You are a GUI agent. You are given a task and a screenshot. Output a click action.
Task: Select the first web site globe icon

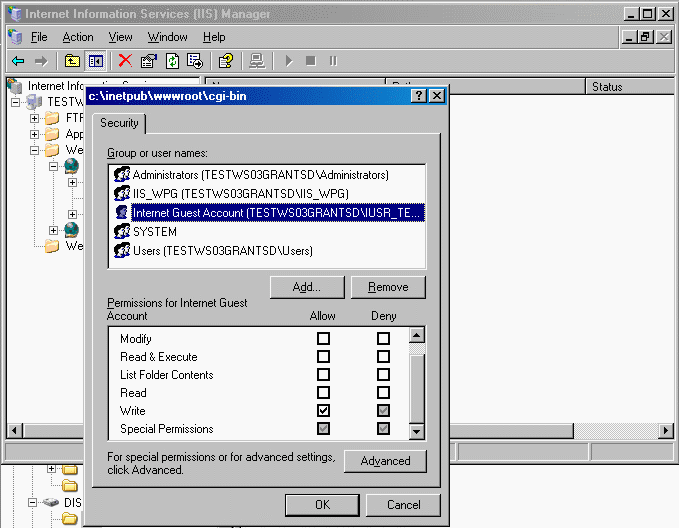click(x=71, y=166)
